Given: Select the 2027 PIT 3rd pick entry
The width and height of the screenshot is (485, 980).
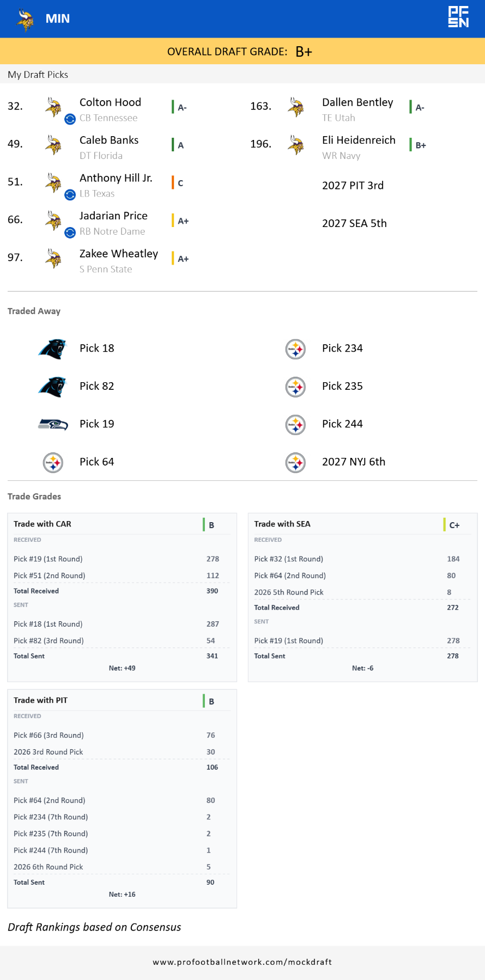Looking at the screenshot, I should [x=353, y=186].
